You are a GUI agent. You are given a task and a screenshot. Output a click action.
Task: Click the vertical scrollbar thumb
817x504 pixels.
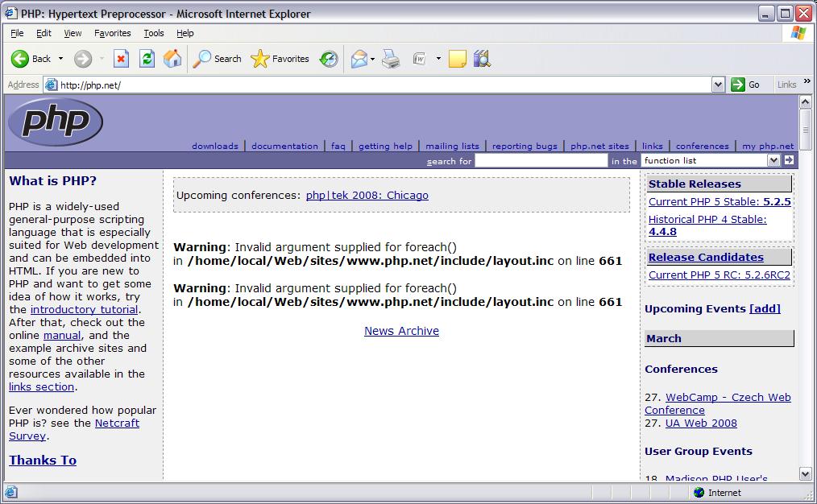pyautogui.click(x=806, y=130)
